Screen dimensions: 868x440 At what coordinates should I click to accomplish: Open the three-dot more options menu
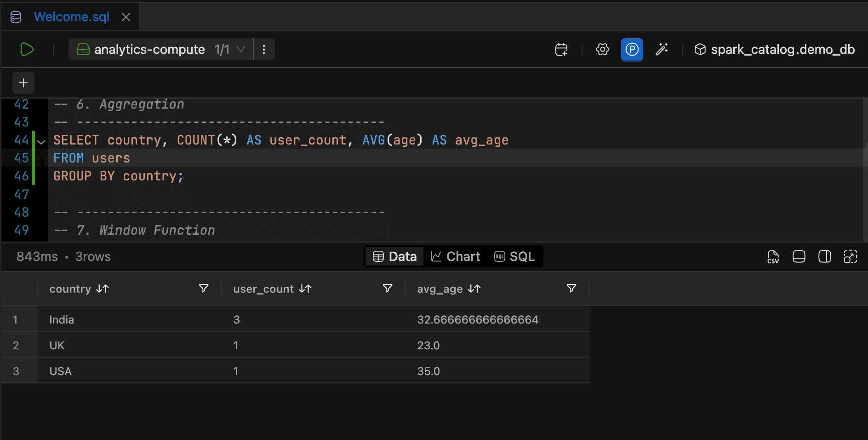[x=264, y=49]
